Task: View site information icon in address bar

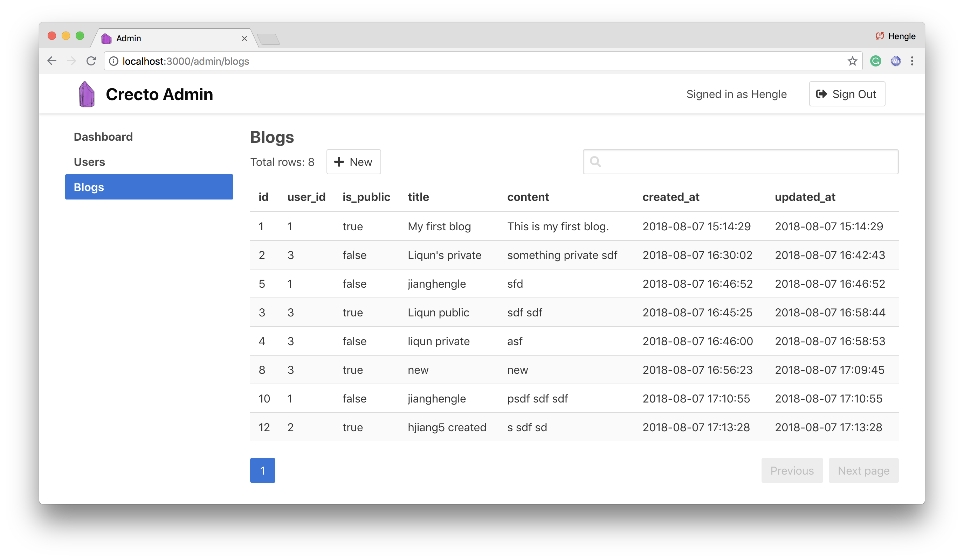Action: 113,61
